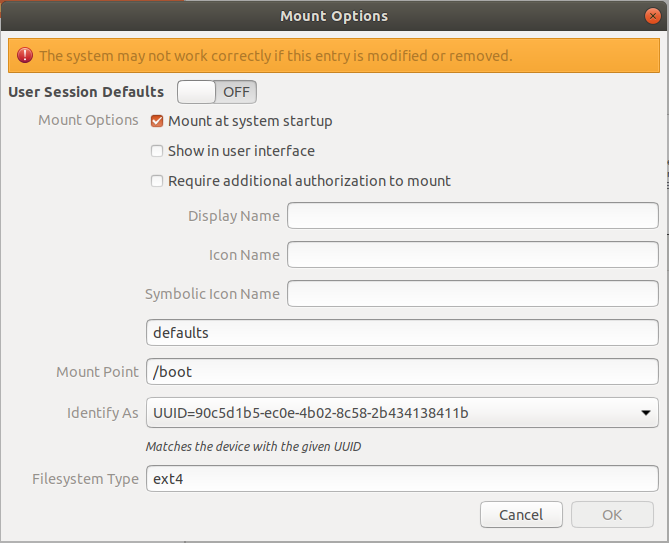The height and width of the screenshot is (543, 669).
Task: Click the Mount Point label
Action: 97,372
